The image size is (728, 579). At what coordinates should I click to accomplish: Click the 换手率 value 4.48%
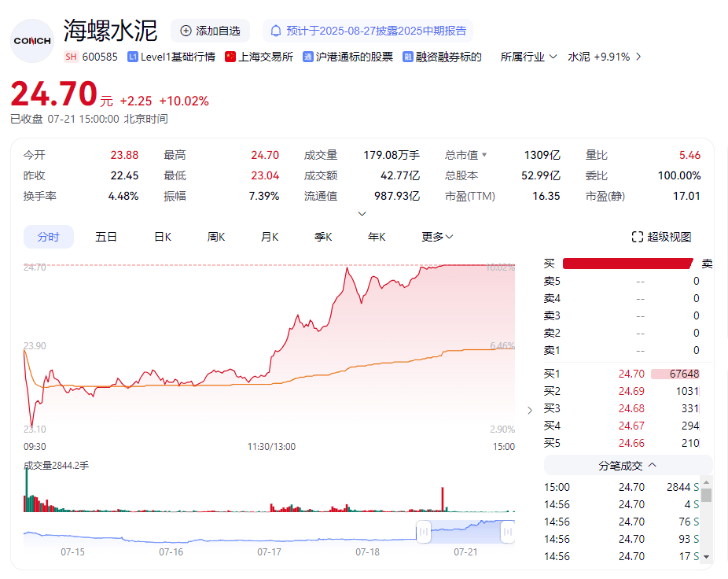coord(123,196)
